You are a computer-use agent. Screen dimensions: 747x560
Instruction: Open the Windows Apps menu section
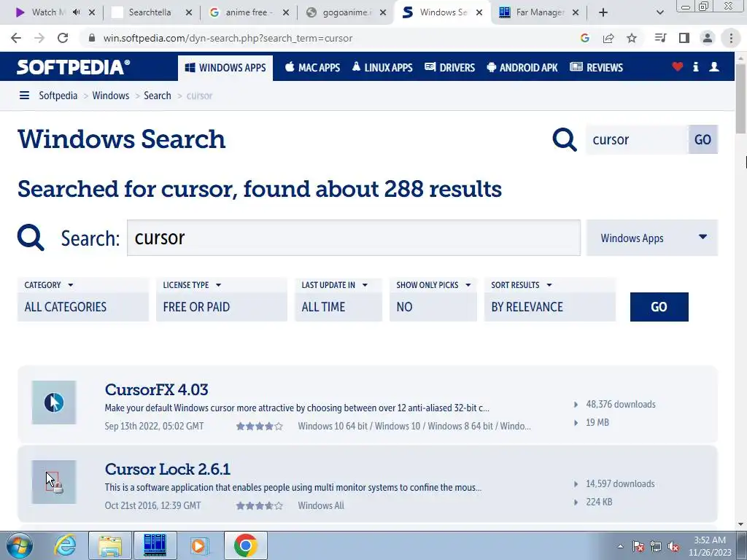[225, 68]
